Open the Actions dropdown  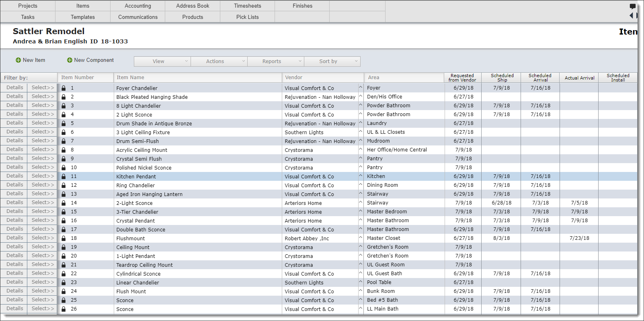[x=219, y=61]
